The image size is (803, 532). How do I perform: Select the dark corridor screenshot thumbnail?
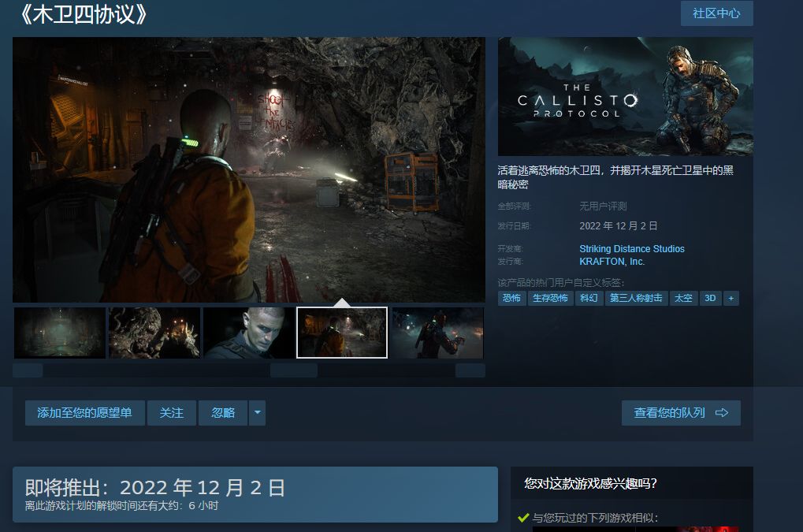pyautogui.click(x=60, y=333)
